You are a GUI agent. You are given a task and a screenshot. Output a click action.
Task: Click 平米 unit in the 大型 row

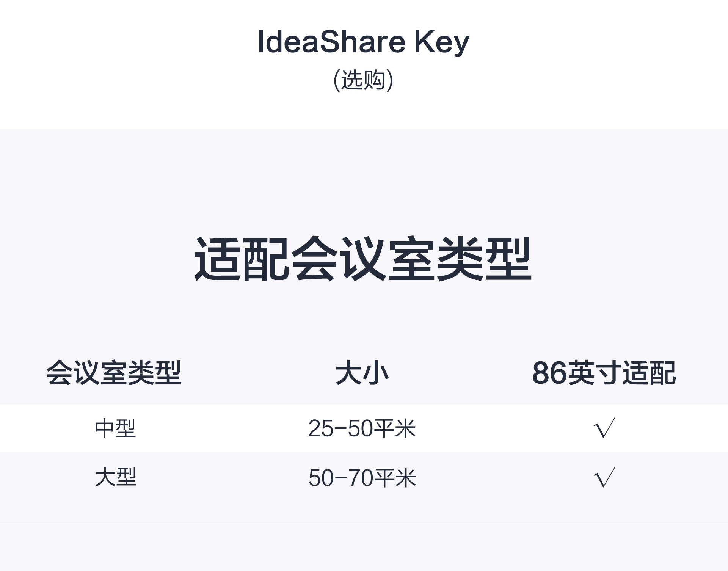coord(395,477)
